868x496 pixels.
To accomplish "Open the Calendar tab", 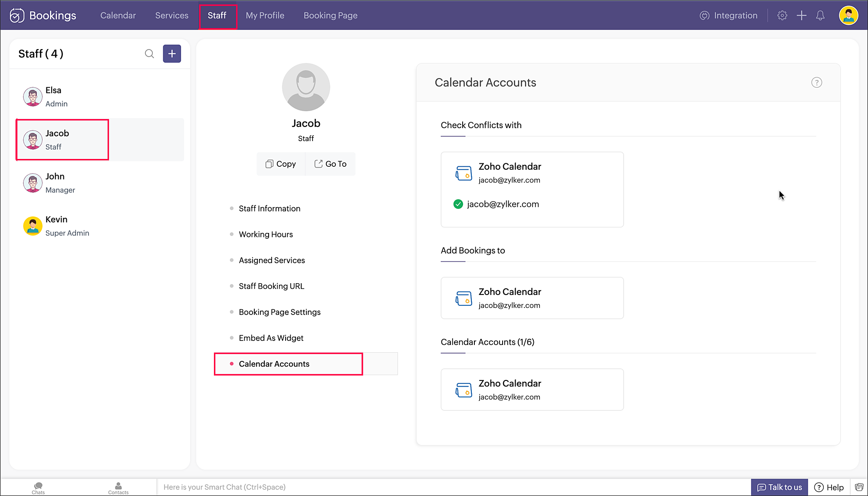I will pos(118,16).
